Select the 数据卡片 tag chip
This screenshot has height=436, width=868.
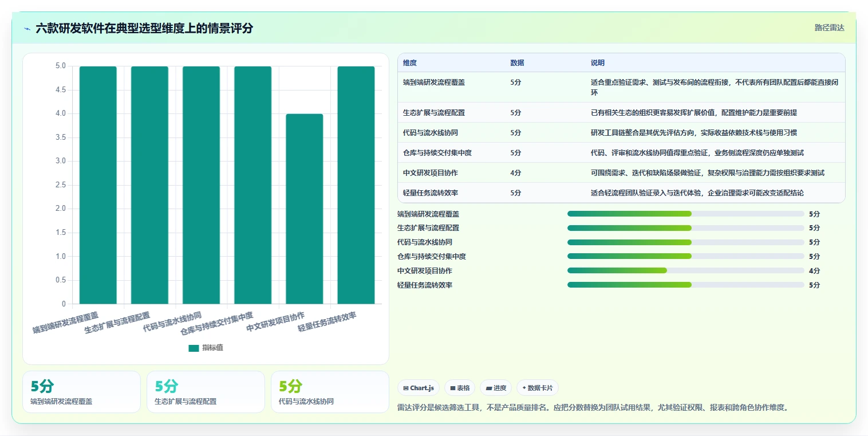538,388
